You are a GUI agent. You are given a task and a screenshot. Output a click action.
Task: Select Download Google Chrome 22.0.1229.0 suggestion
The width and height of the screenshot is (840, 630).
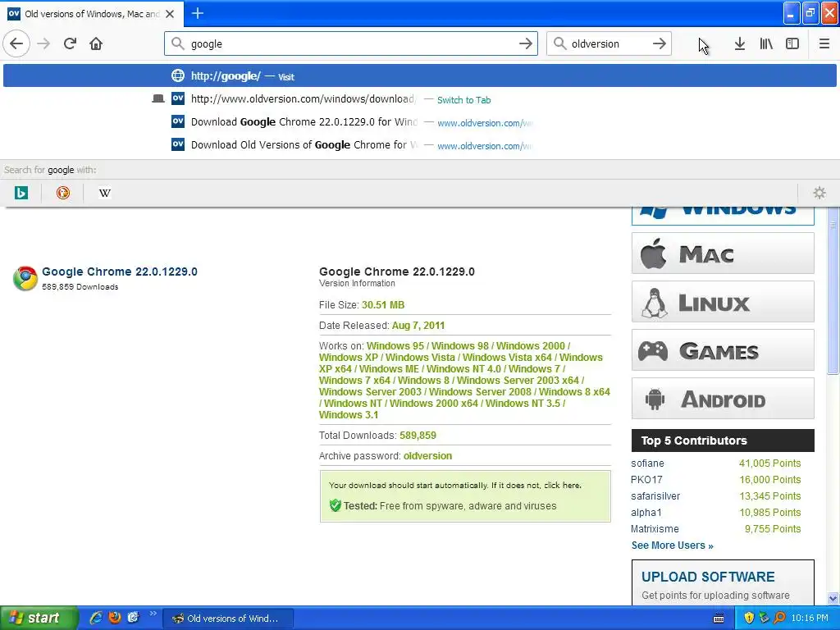(420, 122)
